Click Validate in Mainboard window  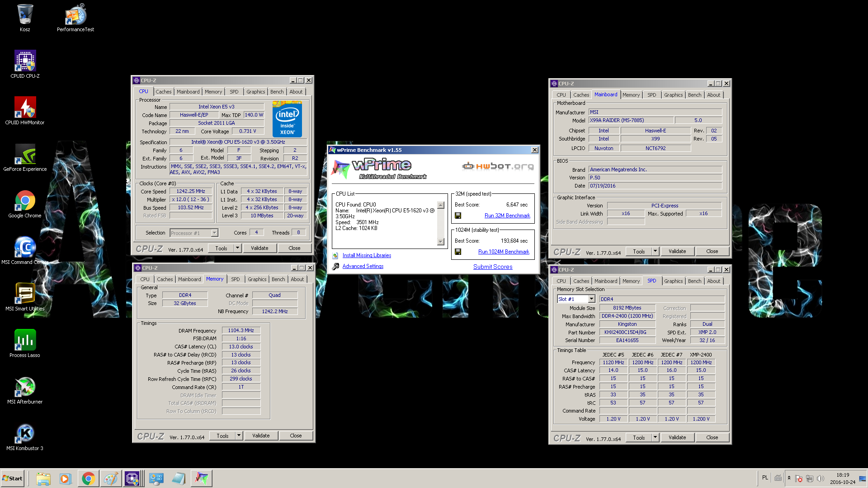pyautogui.click(x=677, y=251)
